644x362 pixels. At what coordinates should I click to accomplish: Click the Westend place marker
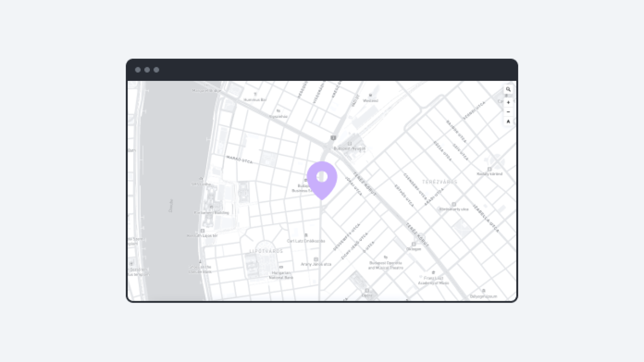(371, 95)
